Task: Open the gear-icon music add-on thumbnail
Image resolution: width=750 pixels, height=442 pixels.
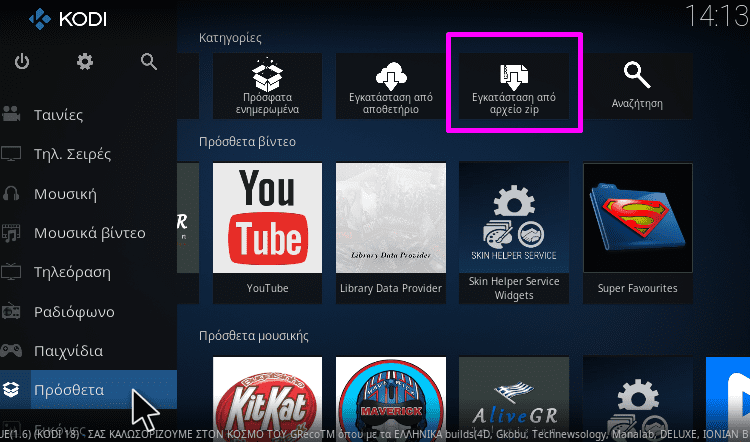Action: point(638,399)
